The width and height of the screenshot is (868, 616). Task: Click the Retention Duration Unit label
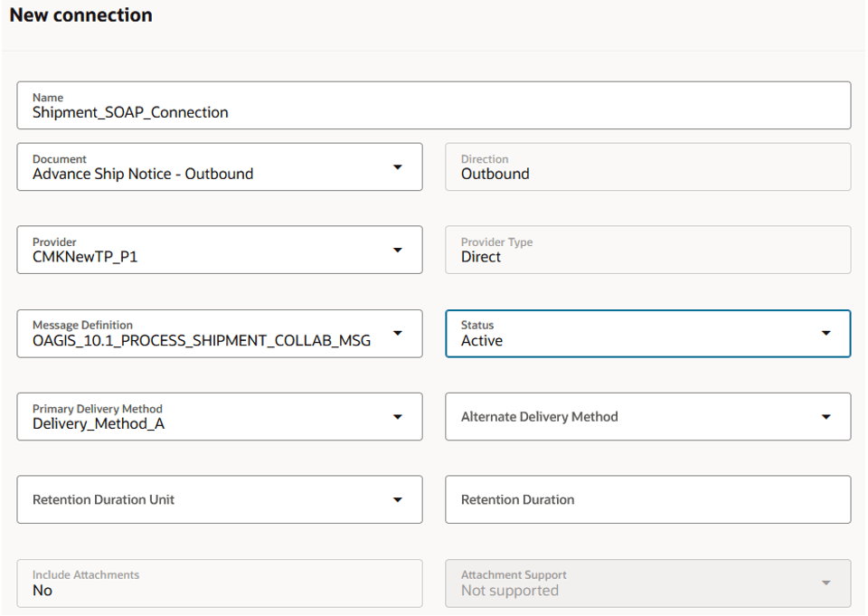pos(103,500)
